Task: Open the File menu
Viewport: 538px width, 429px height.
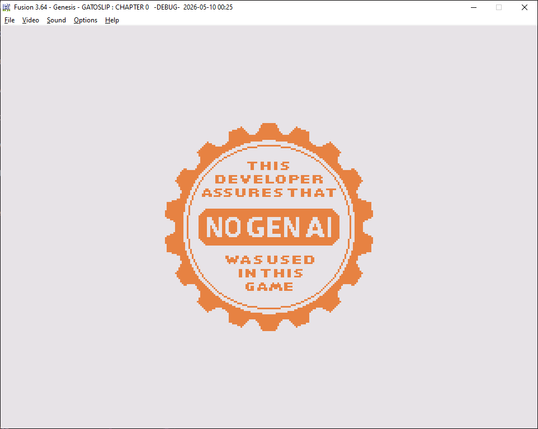Action: point(9,20)
